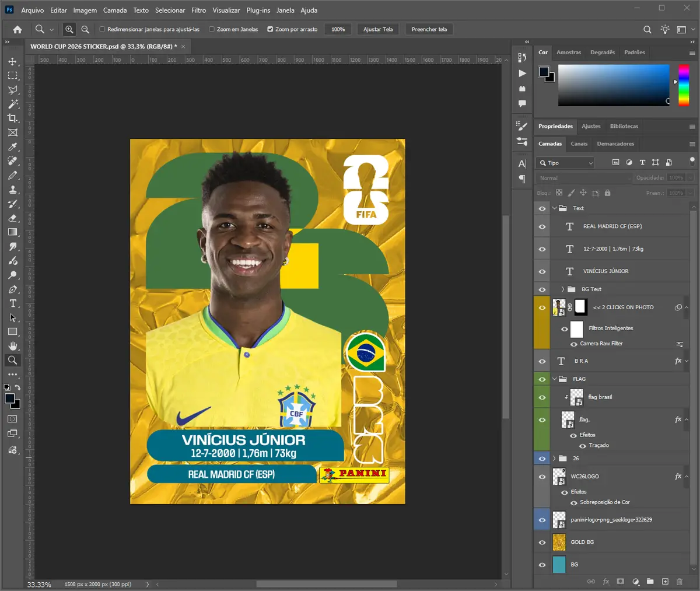
Task: Switch to the Degradês tab
Action: click(603, 53)
